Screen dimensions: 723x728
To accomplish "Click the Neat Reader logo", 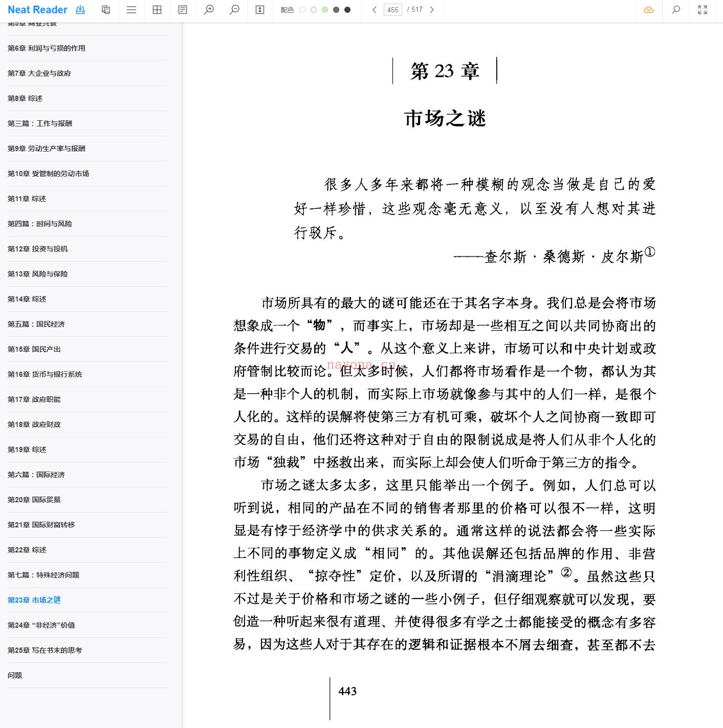I will (37, 10).
